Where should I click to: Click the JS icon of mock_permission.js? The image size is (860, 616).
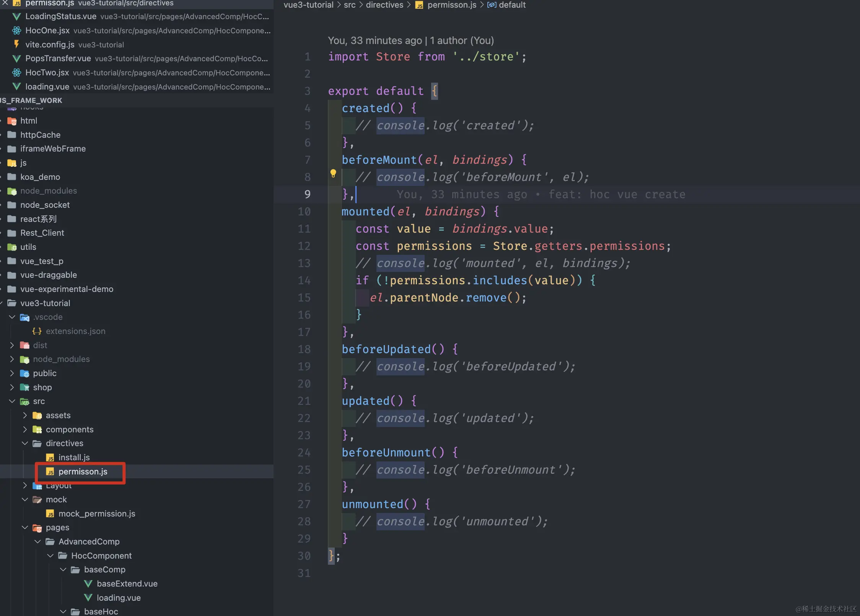pyautogui.click(x=50, y=514)
